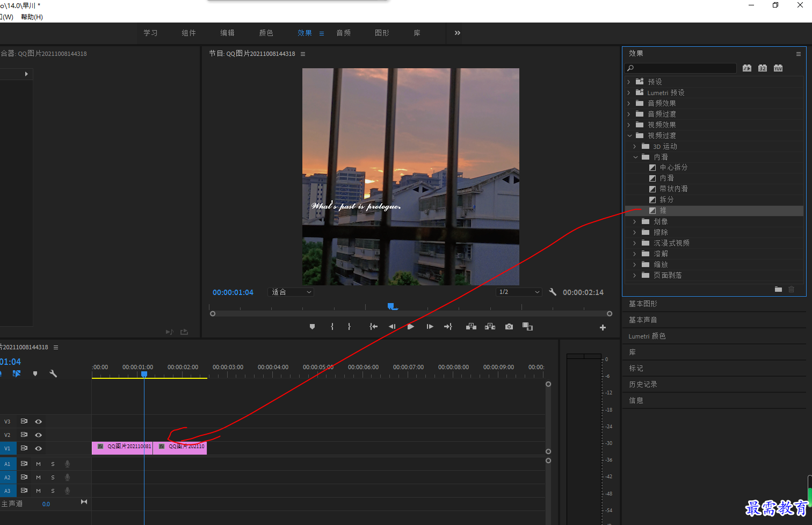Open the Lumetri 颜色 panel
This screenshot has height=525, width=812.
[x=647, y=336]
